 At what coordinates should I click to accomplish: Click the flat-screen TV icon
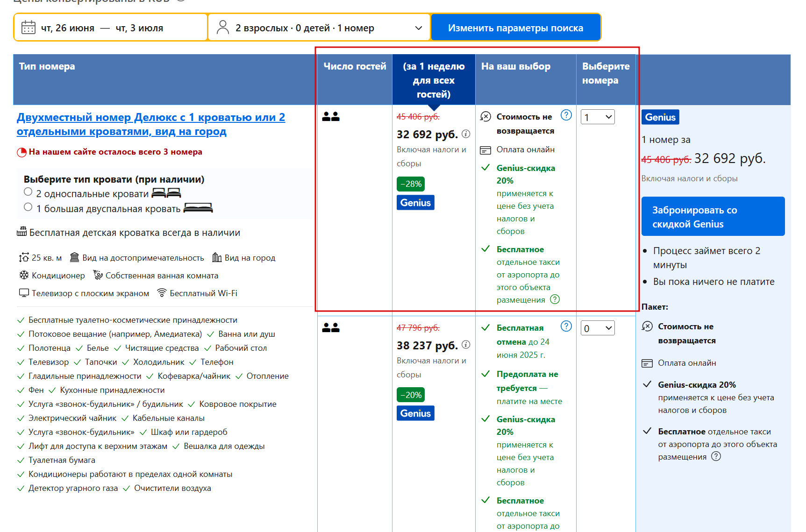click(x=24, y=293)
